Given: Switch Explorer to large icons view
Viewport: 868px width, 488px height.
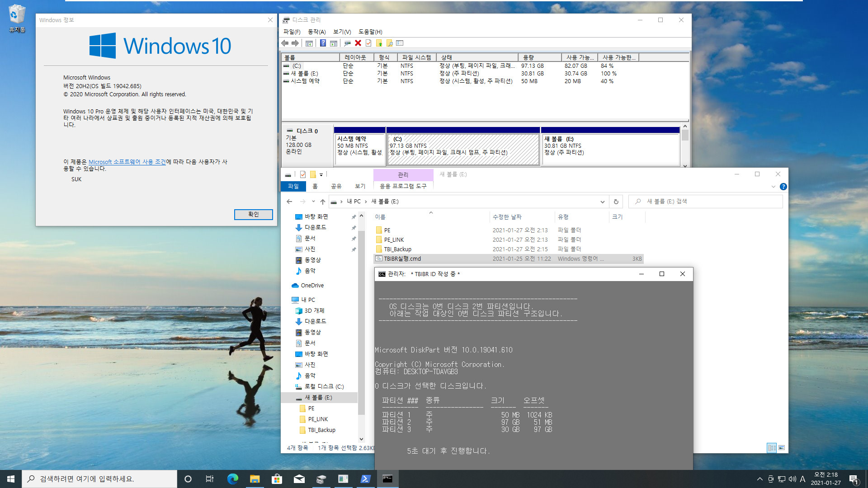Looking at the screenshot, I should (782, 448).
